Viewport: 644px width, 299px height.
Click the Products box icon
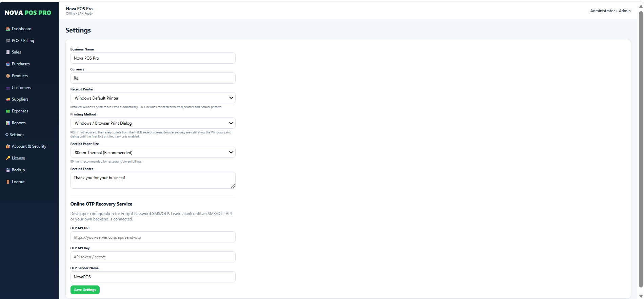[8, 76]
